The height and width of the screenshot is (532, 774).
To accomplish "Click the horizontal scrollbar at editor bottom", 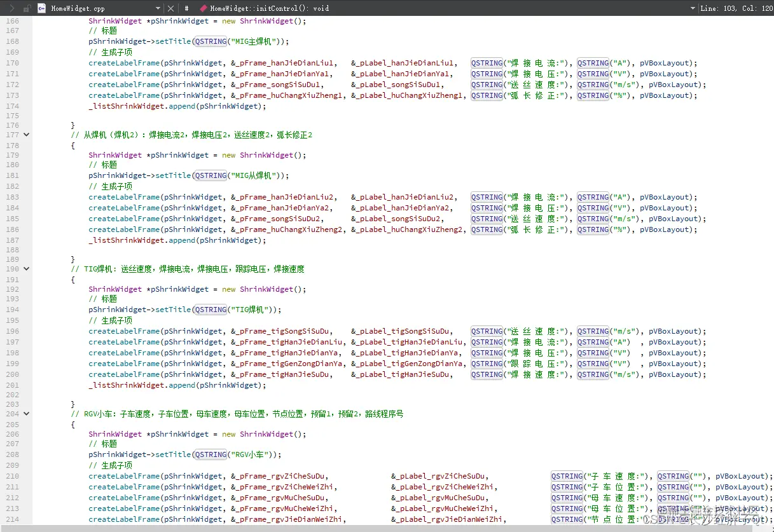I will coord(387,528).
